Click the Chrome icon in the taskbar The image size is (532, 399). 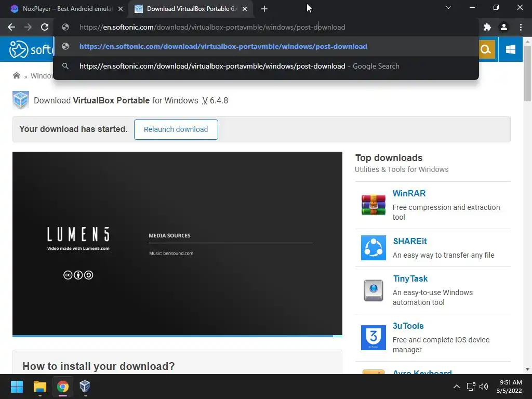63,387
